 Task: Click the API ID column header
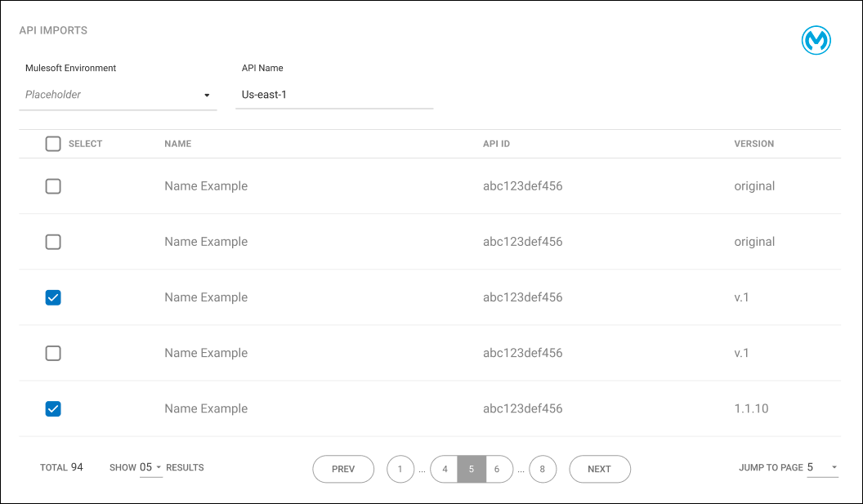(496, 144)
